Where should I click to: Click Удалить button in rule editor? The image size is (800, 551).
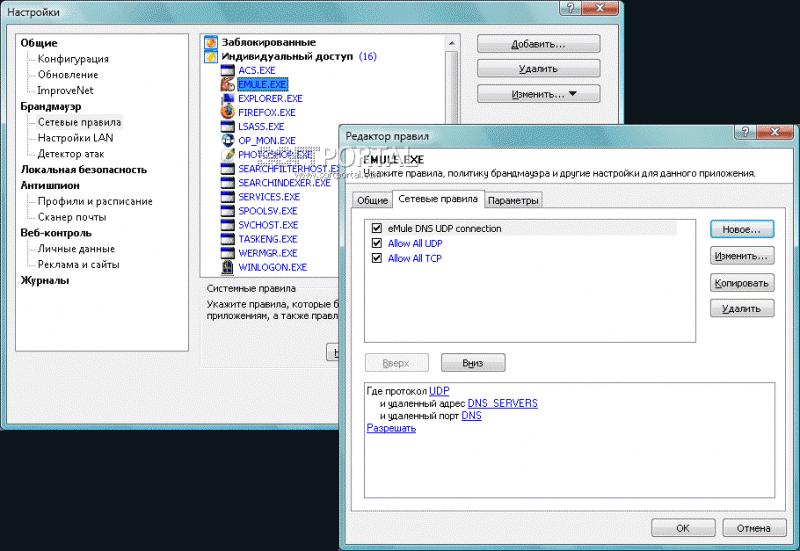click(x=742, y=309)
